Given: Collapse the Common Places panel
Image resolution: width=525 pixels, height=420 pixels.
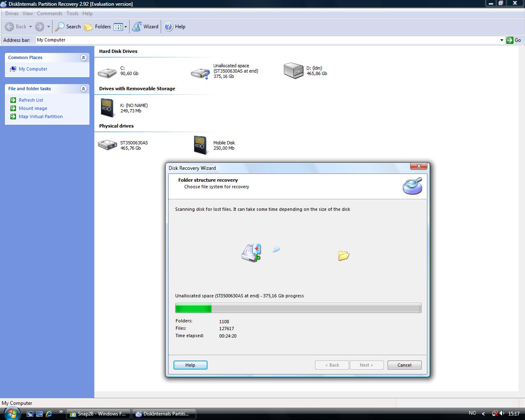Looking at the screenshot, I should point(84,58).
